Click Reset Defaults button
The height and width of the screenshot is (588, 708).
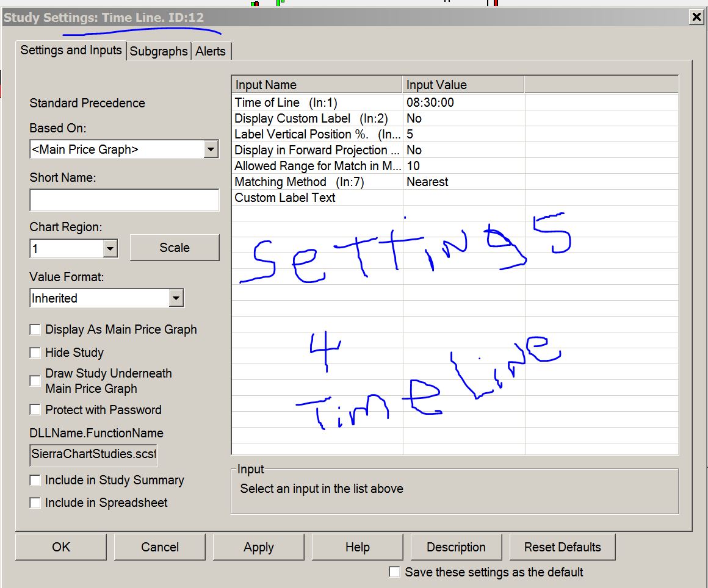click(563, 547)
